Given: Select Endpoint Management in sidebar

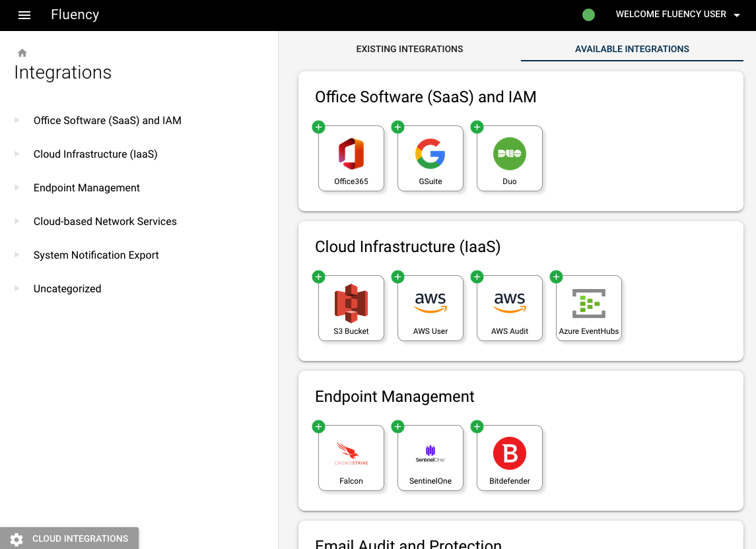Looking at the screenshot, I should click(86, 188).
